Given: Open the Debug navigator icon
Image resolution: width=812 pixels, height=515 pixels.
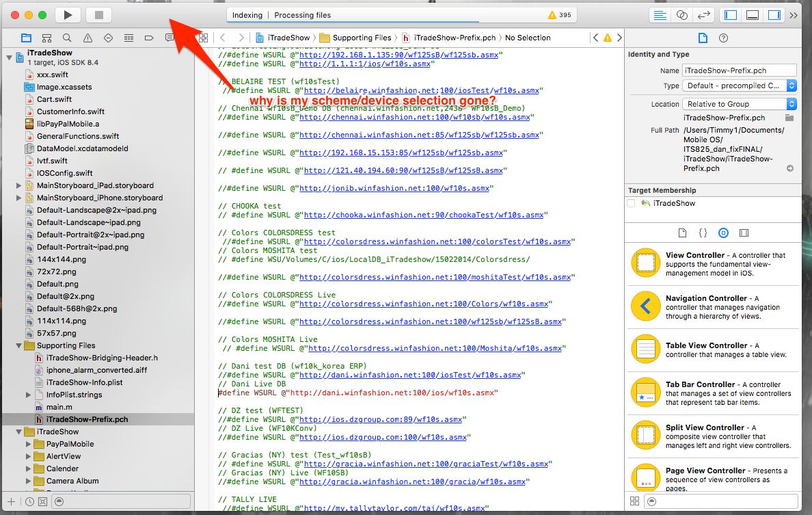Looking at the screenshot, I should [128, 38].
